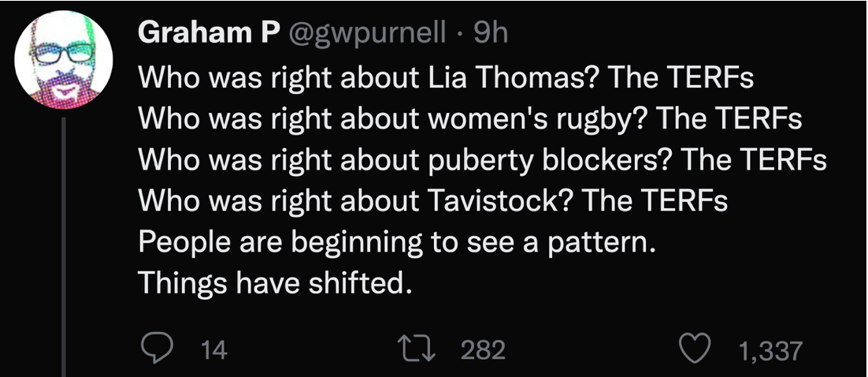Viewport: 868px width, 377px height.
Task: Click 'The TERFs' after puberty blockers
Action: [755, 160]
